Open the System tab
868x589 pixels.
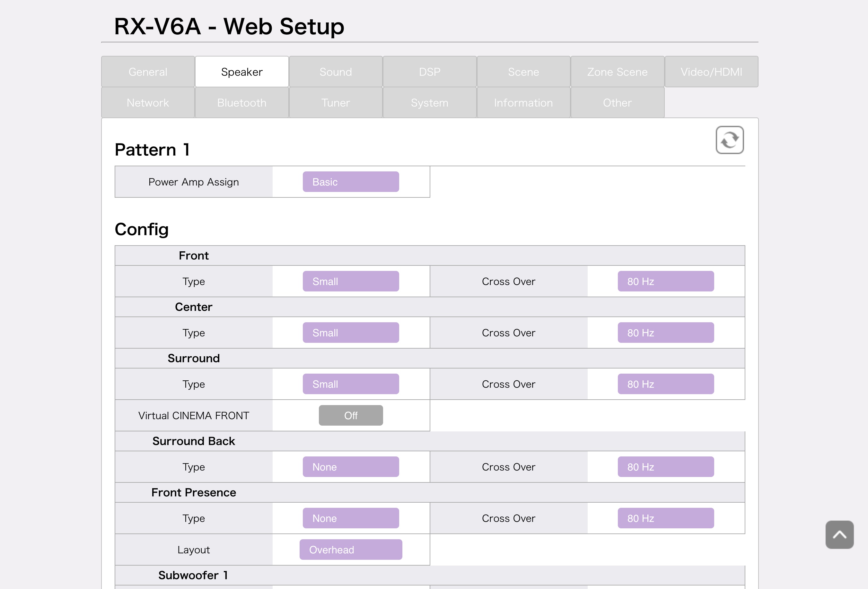(430, 103)
